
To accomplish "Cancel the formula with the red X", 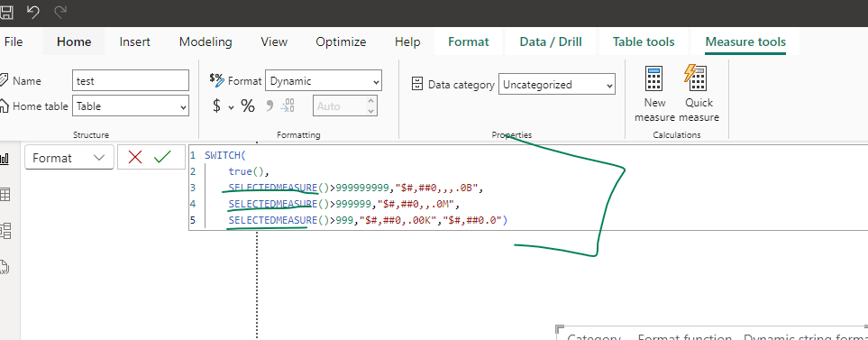I will (x=134, y=158).
